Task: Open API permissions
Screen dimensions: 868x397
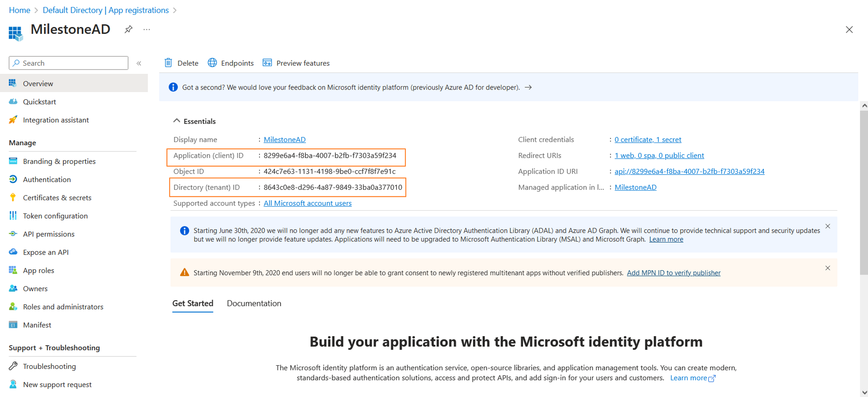Action: tap(48, 234)
